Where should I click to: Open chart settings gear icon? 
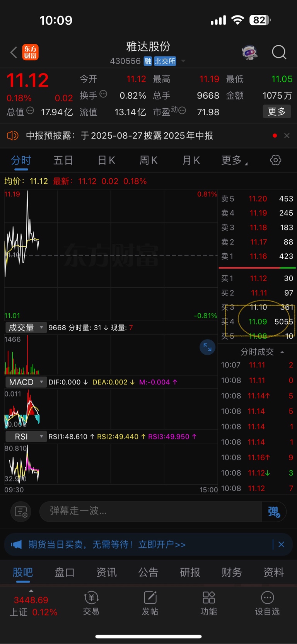pyautogui.click(x=276, y=160)
